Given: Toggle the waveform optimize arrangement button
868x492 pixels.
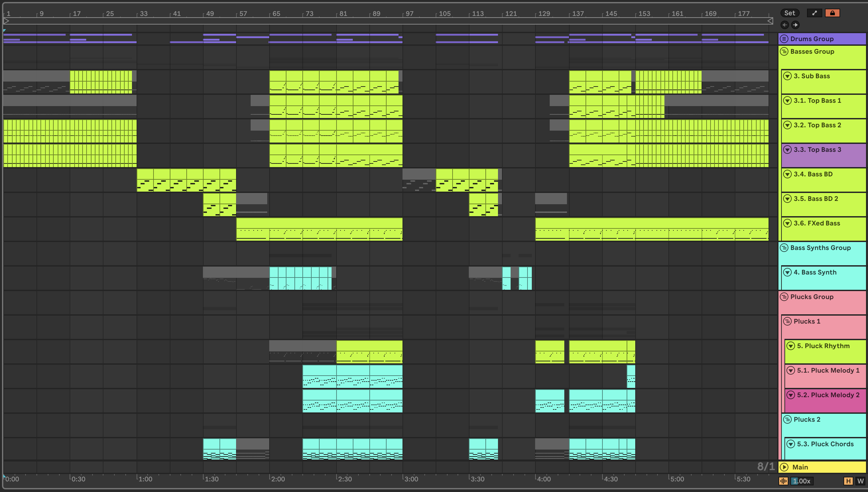Looking at the screenshot, I should coord(783,481).
